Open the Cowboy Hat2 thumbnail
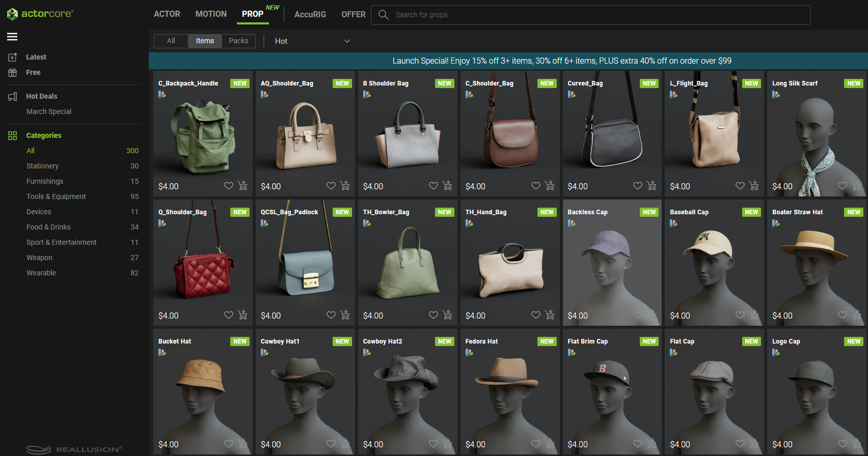 (408, 392)
